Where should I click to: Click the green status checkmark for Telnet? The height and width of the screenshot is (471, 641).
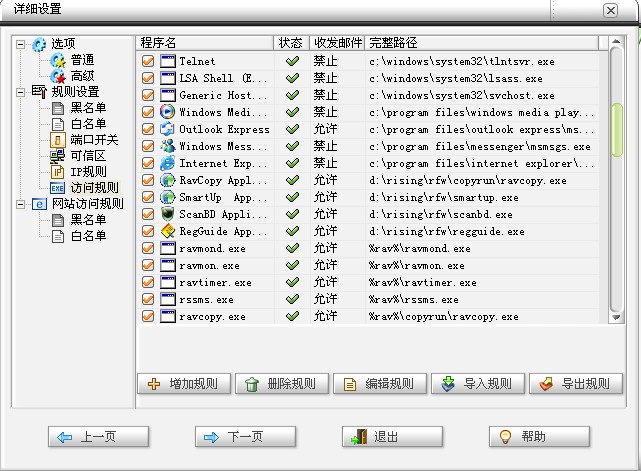pyautogui.click(x=292, y=61)
